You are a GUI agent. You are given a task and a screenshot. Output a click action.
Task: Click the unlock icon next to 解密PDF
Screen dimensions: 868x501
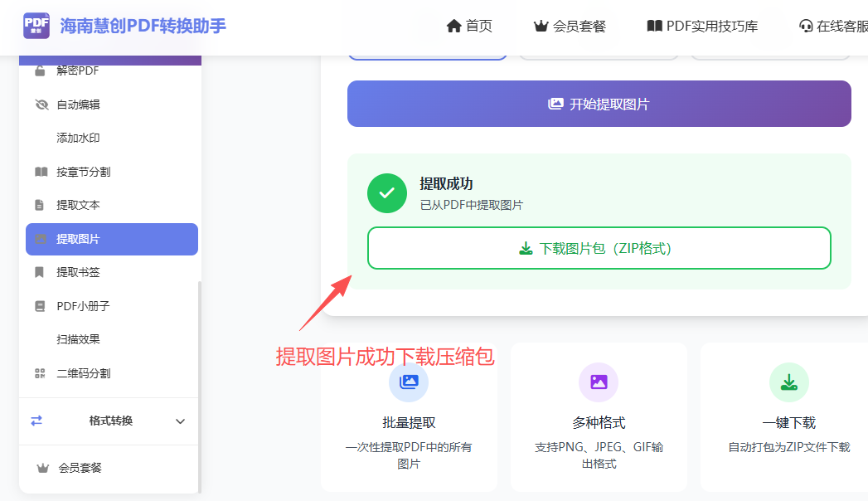click(x=40, y=71)
